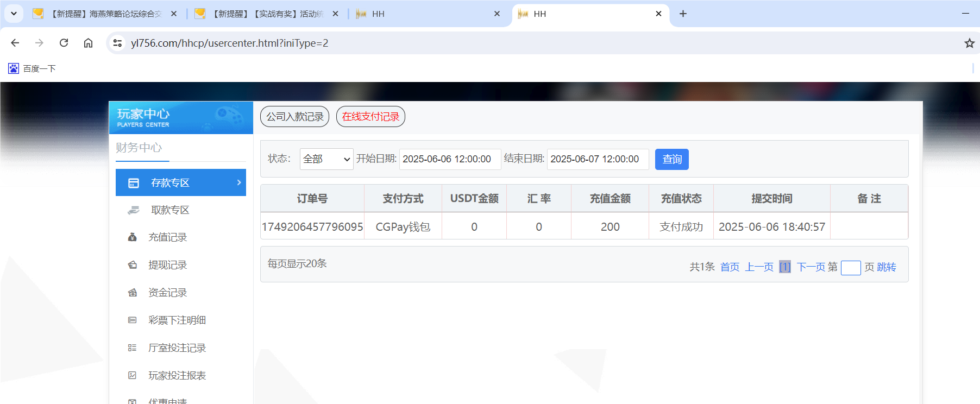Switch to the 海燕策略论坛综合 tab

pyautogui.click(x=106, y=14)
